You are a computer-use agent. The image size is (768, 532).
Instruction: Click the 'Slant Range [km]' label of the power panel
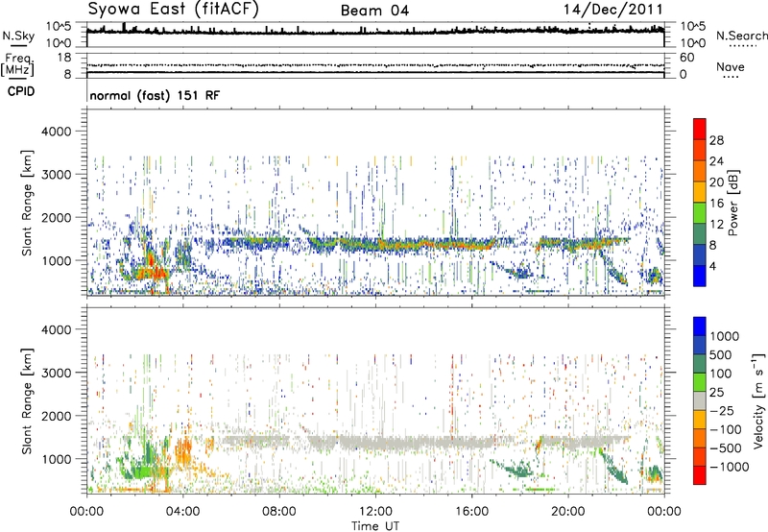click(x=27, y=203)
